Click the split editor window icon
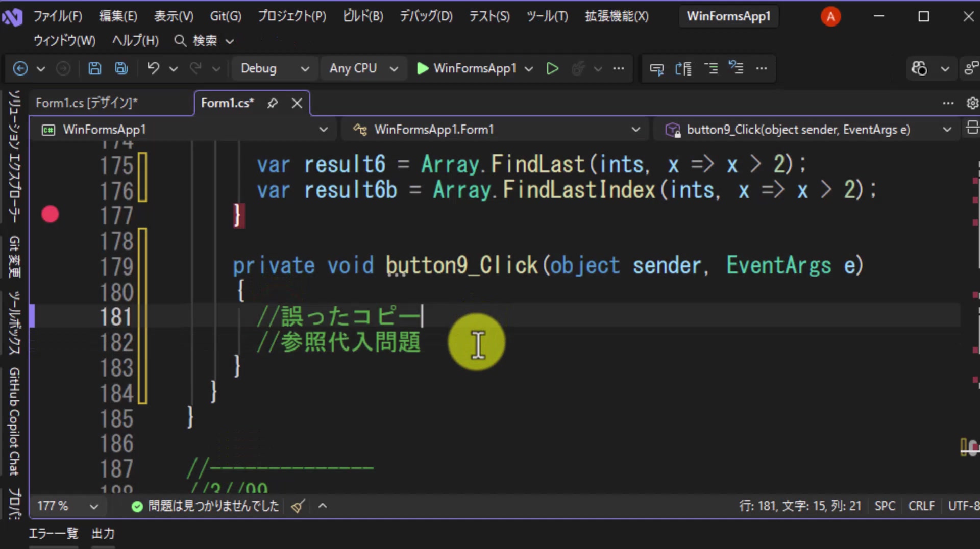This screenshot has height=549, width=980. (972, 128)
